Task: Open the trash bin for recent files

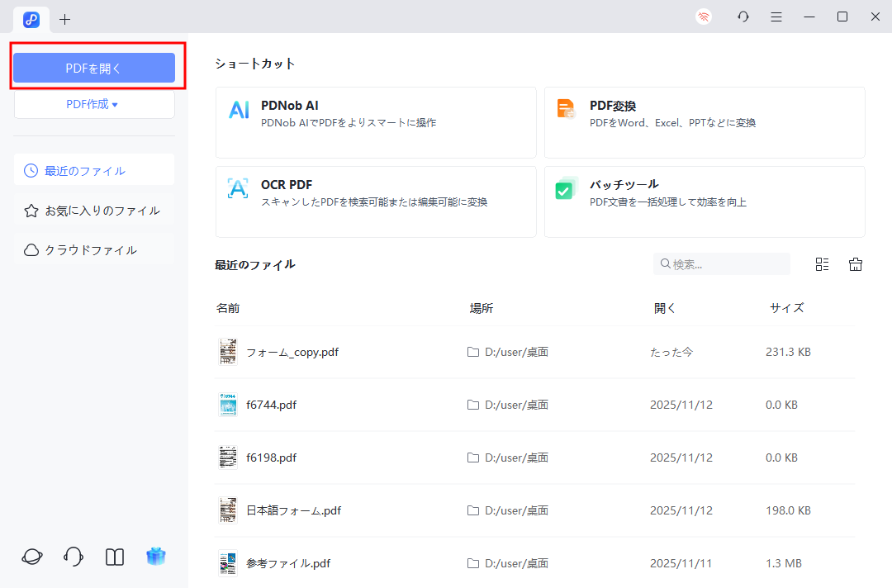Action: pos(856,263)
